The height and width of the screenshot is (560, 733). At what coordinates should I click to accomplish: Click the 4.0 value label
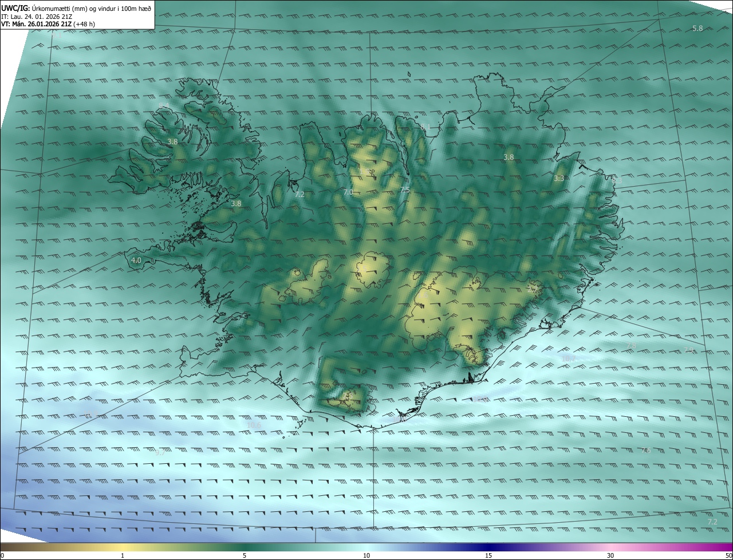[136, 261]
